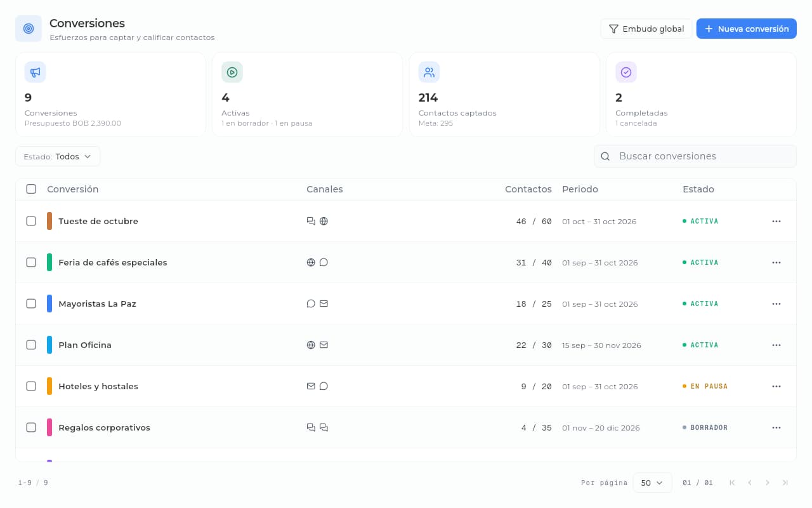Click the mail channel icon for Mayoristas La Paz
Image resolution: width=812 pixels, height=508 pixels.
[x=324, y=304]
